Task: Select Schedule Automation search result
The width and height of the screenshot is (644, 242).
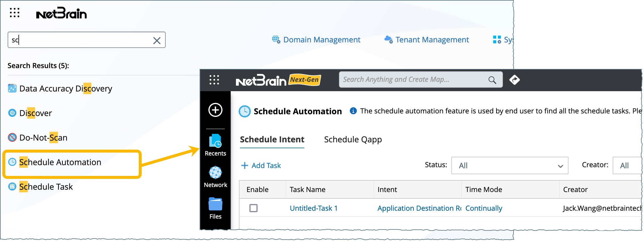Action: click(60, 163)
